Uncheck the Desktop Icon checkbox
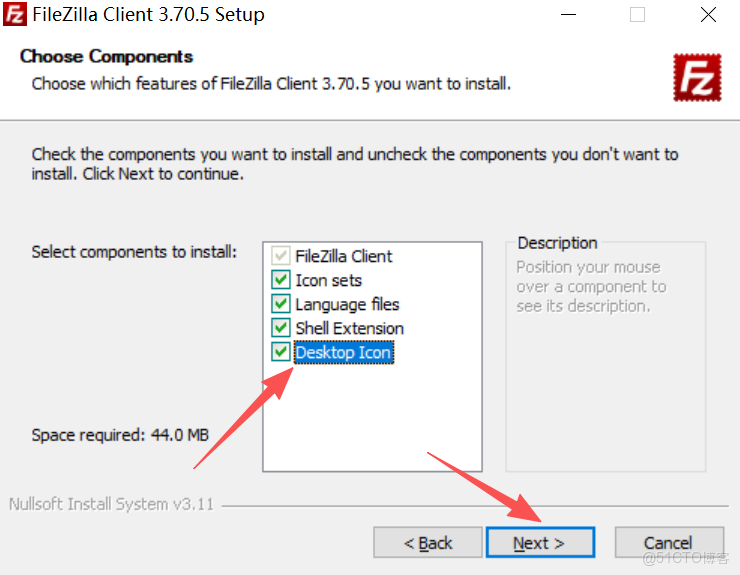The height and width of the screenshot is (575, 740). pyautogui.click(x=281, y=352)
